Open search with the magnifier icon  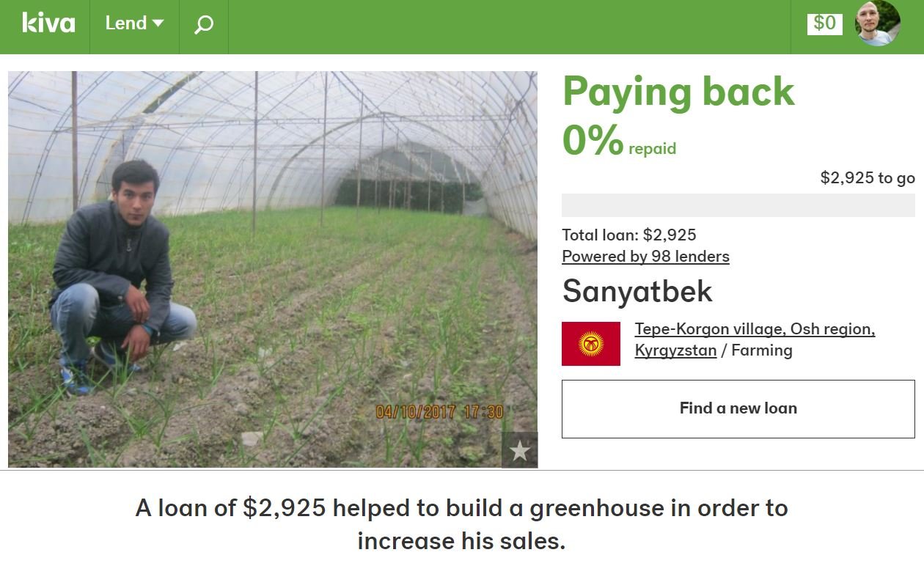pos(204,25)
